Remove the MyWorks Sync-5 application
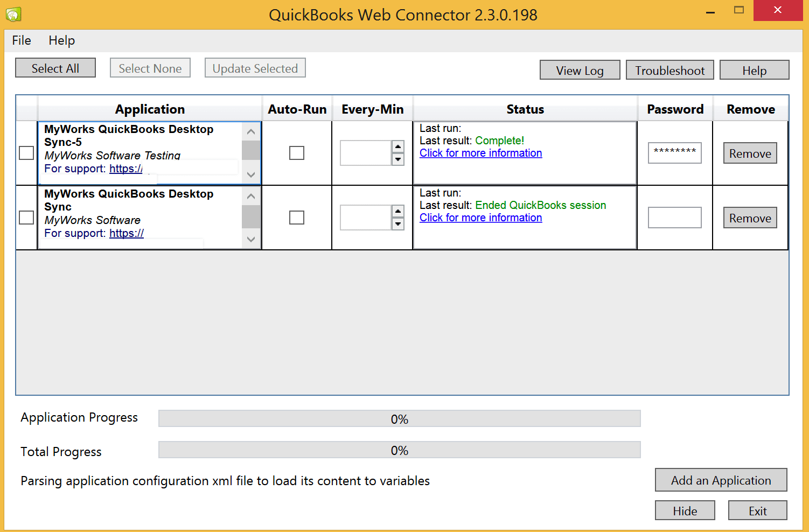Image resolution: width=809 pixels, height=532 pixels. point(750,153)
